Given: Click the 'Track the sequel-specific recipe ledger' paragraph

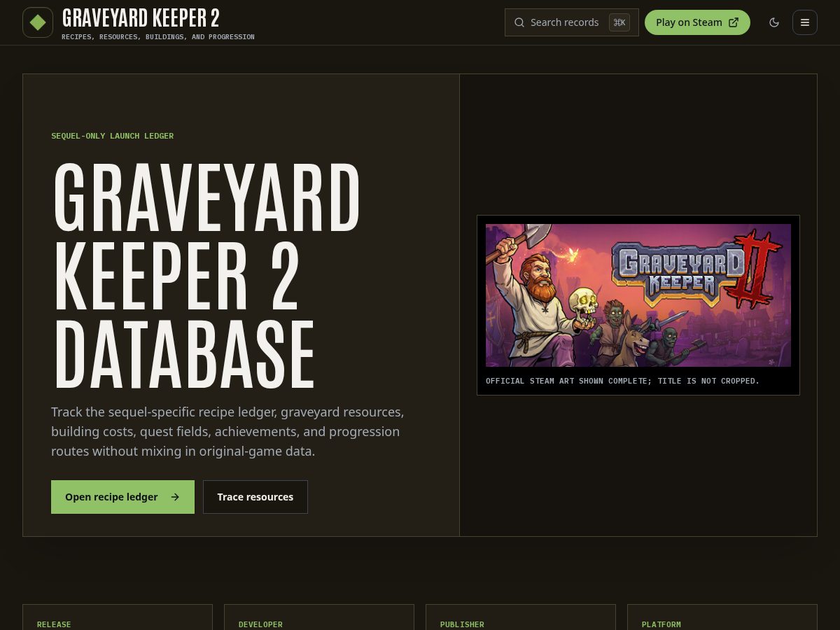Looking at the screenshot, I should pos(227,432).
